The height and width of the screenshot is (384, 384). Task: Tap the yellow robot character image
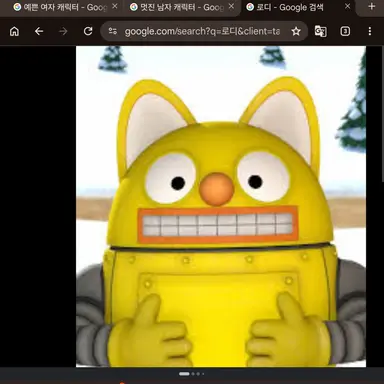pos(221,206)
